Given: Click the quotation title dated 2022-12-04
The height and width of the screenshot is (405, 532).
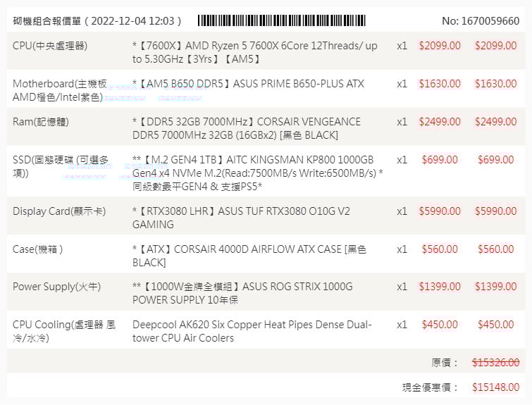Looking at the screenshot, I should pos(98,21).
